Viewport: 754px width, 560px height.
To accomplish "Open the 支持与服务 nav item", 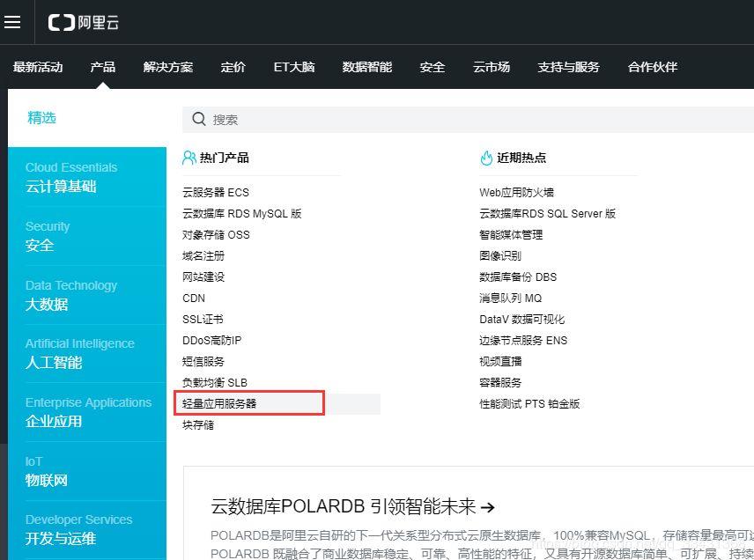I will [x=568, y=67].
